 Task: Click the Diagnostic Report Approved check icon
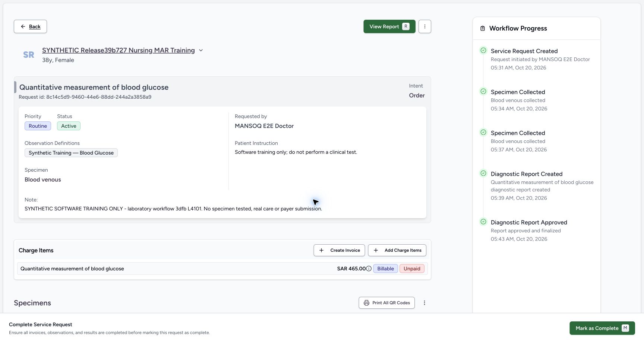pyautogui.click(x=483, y=222)
